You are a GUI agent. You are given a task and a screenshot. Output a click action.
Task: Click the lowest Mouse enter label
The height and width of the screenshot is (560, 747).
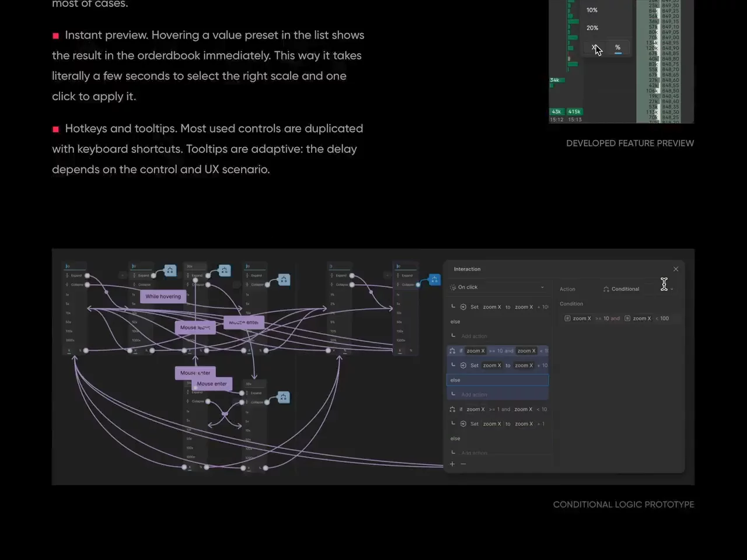[212, 384]
